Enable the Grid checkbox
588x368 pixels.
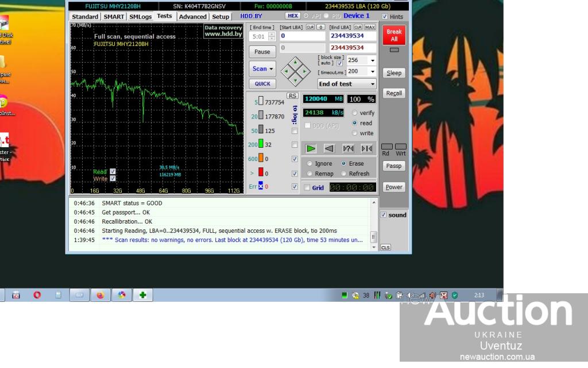307,187
